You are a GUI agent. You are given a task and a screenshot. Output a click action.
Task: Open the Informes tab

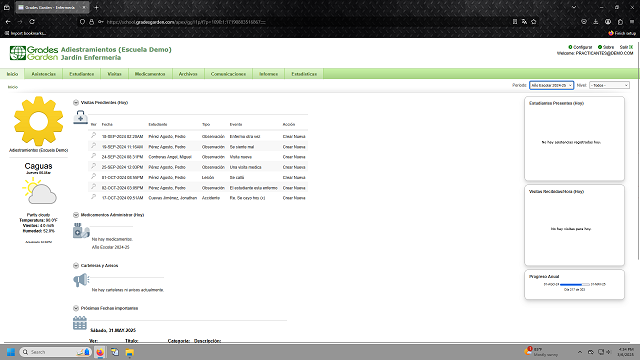coord(269,74)
